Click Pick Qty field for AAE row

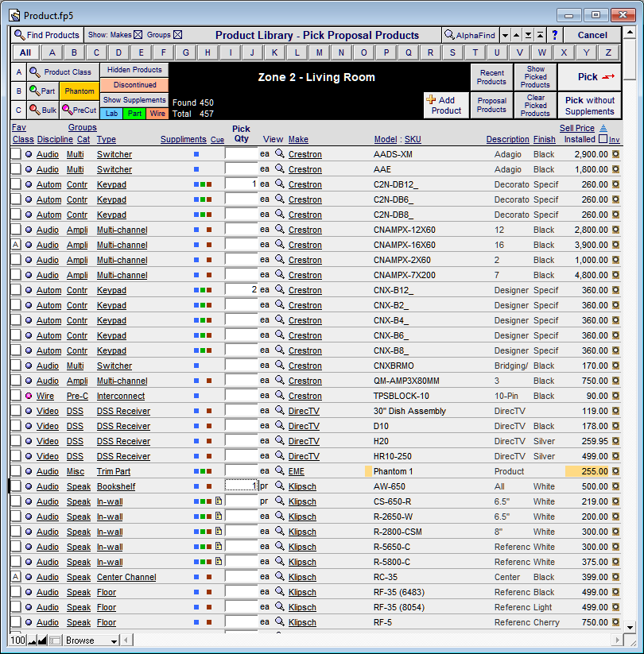(241, 169)
